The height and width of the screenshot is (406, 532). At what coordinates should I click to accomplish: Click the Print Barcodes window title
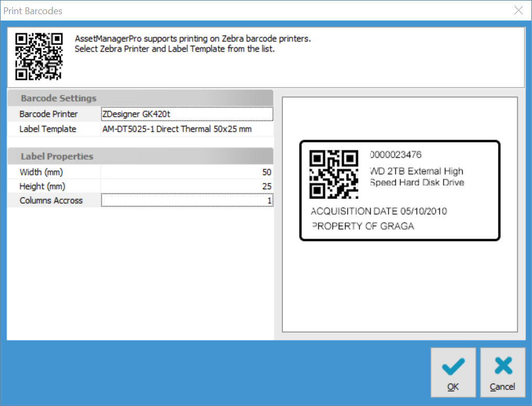point(33,11)
